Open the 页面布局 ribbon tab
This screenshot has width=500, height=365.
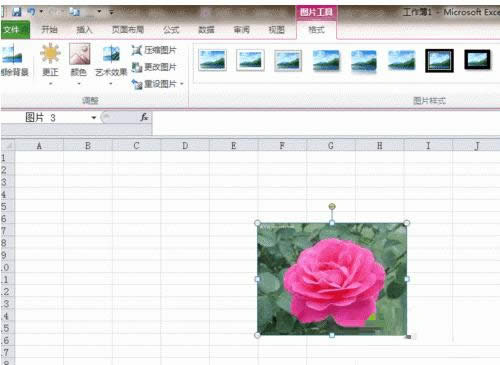point(128,30)
